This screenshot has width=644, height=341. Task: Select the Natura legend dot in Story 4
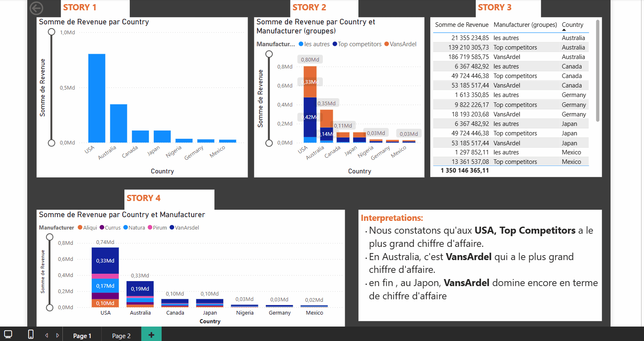point(126,227)
